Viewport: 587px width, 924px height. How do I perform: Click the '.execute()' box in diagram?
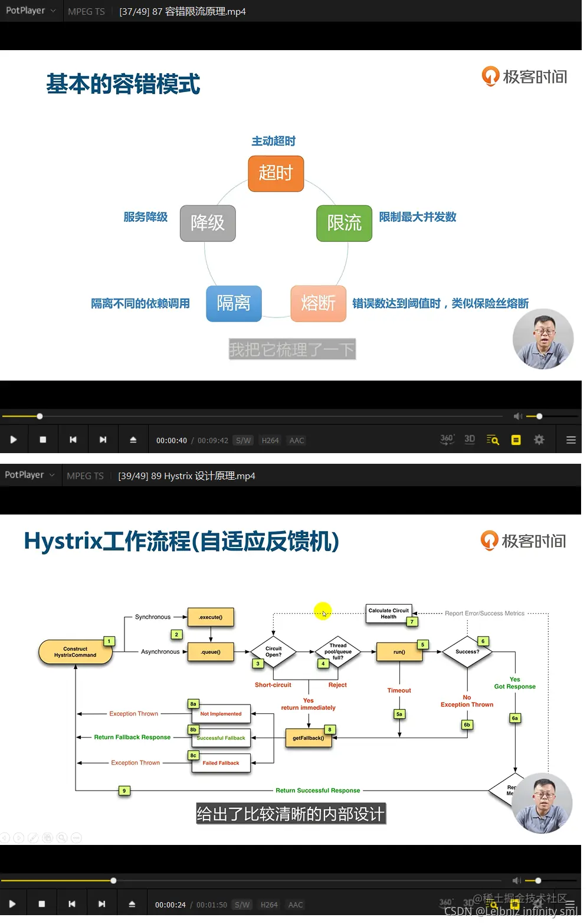point(211,617)
